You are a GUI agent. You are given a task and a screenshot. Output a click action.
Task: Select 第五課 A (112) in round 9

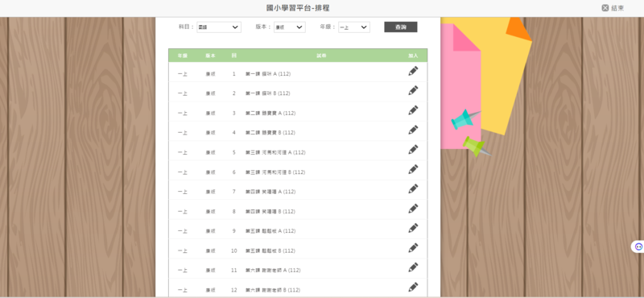270,231
